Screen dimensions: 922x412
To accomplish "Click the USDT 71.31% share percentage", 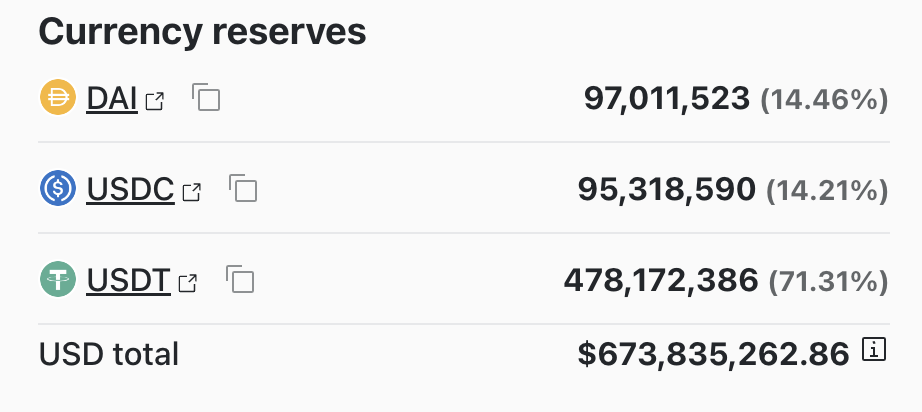I will 828,281.
